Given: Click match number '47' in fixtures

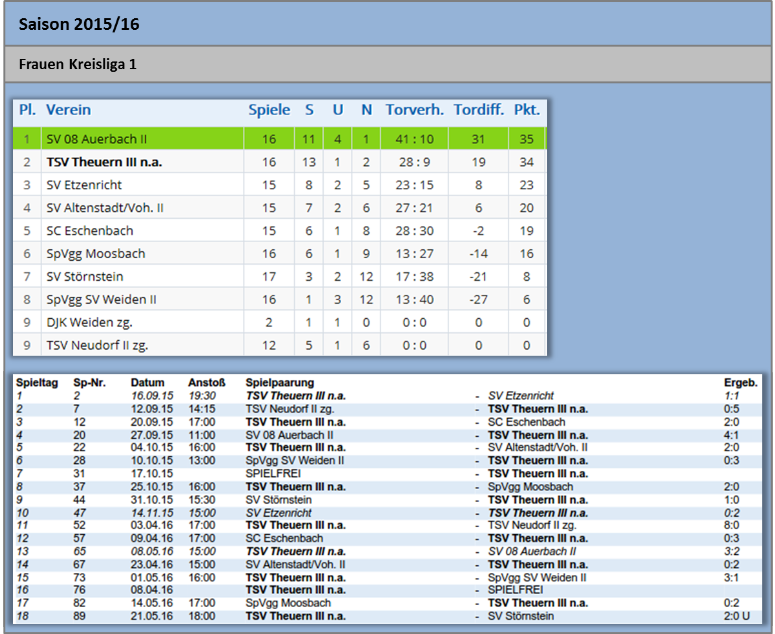Looking at the screenshot, I should pyautogui.click(x=80, y=513).
